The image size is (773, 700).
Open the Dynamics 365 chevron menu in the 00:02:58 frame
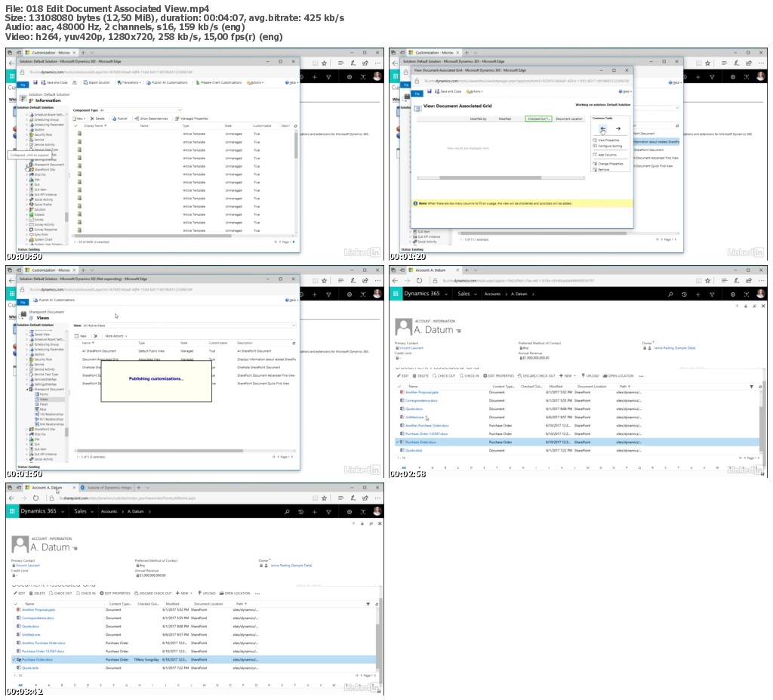(x=446, y=294)
